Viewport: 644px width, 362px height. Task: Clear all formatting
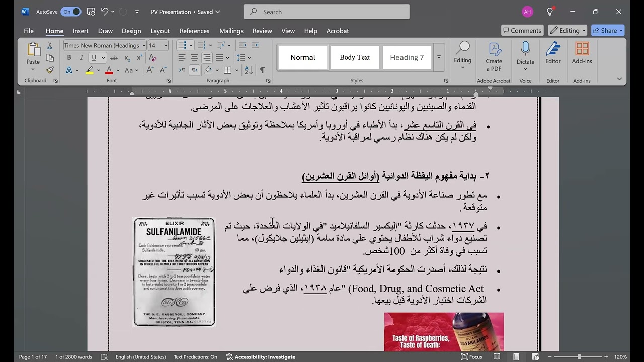[152, 58]
